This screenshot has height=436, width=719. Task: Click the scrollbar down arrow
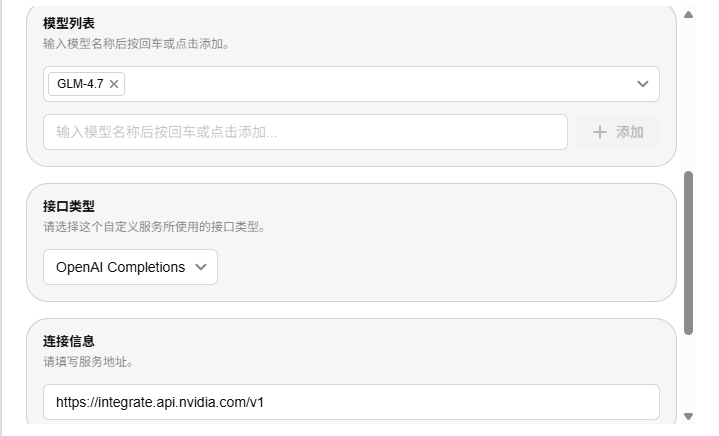[x=688, y=416]
